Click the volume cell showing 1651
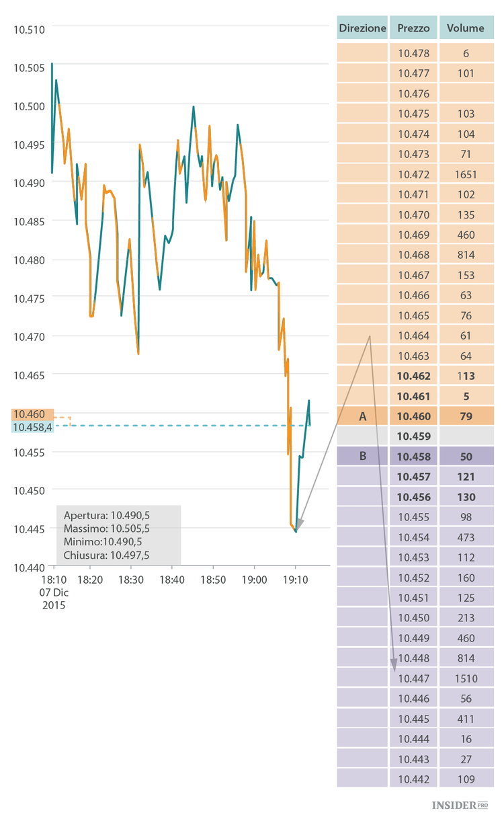The image size is (504, 819). [x=466, y=174]
